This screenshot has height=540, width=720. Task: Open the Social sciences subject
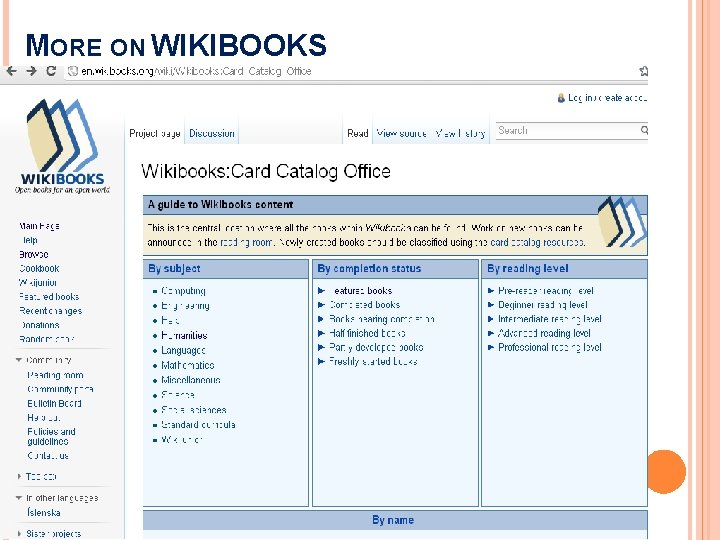193,410
